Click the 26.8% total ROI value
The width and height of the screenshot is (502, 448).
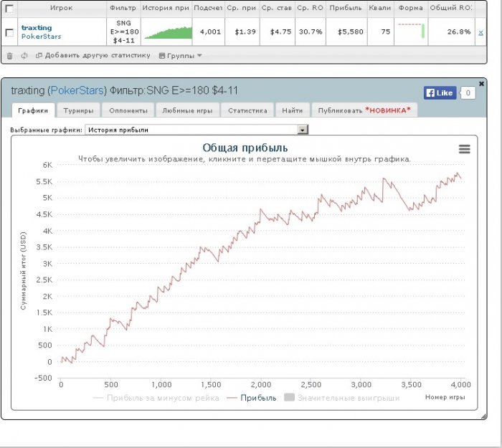[x=459, y=32]
